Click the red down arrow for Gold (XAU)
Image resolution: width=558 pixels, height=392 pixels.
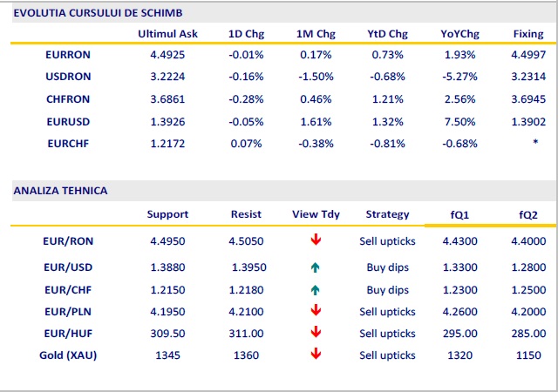316,355
